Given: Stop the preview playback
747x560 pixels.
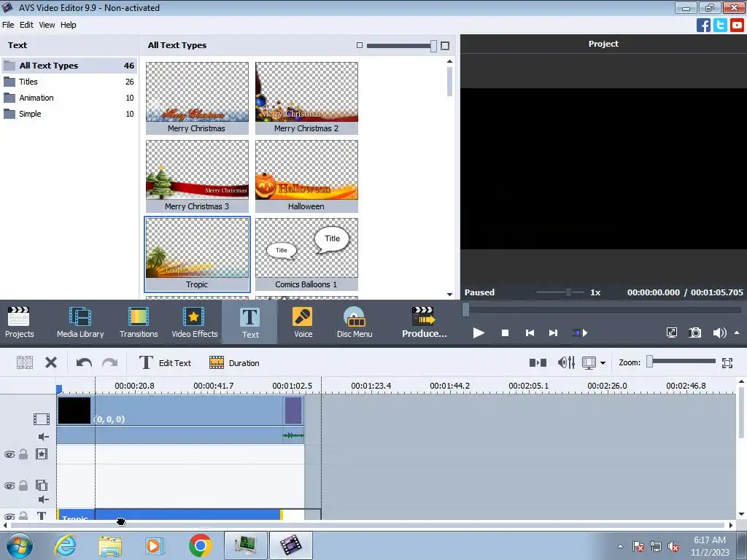Looking at the screenshot, I should [505, 332].
